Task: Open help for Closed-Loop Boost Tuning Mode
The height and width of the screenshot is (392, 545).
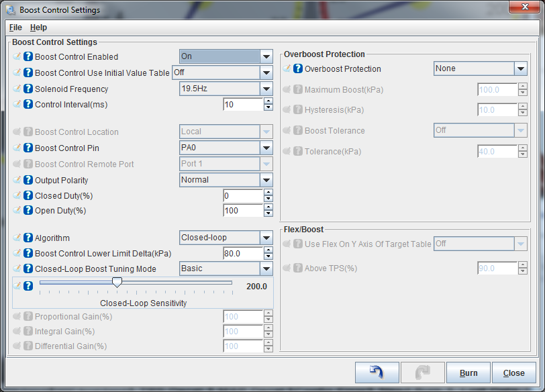Action: (x=28, y=268)
